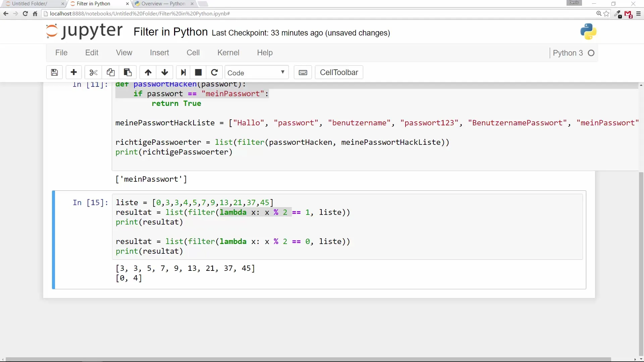The width and height of the screenshot is (644, 362).
Task: Close the Filter in Python tab
Action: pos(127,4)
